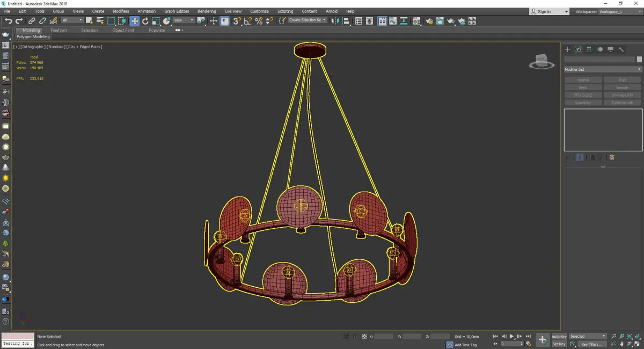Toggle the Ribbon display button

(x=382, y=21)
